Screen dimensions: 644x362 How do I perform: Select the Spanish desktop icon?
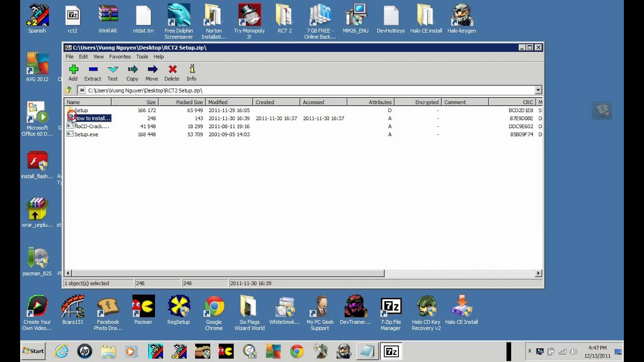click(37, 19)
